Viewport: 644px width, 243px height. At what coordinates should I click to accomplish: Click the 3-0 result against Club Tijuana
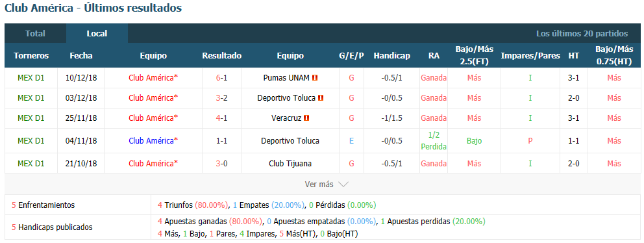pos(222,163)
